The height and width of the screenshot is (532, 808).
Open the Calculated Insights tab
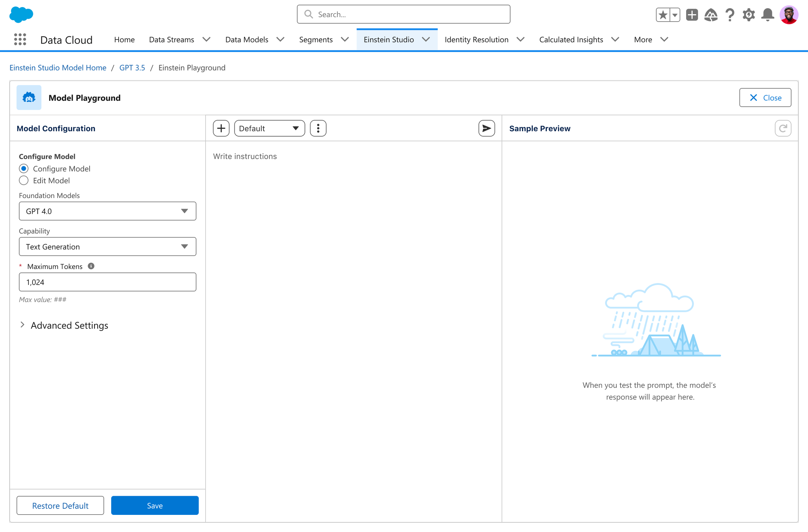pos(571,40)
